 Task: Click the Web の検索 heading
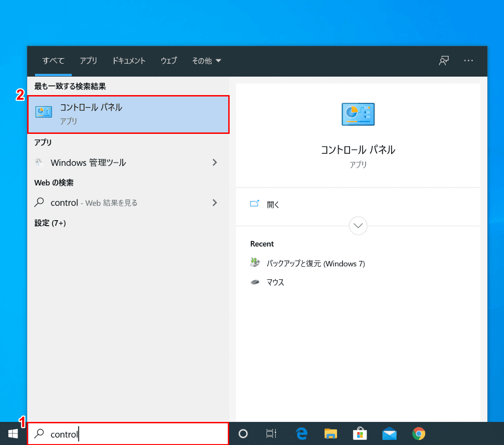[53, 183]
